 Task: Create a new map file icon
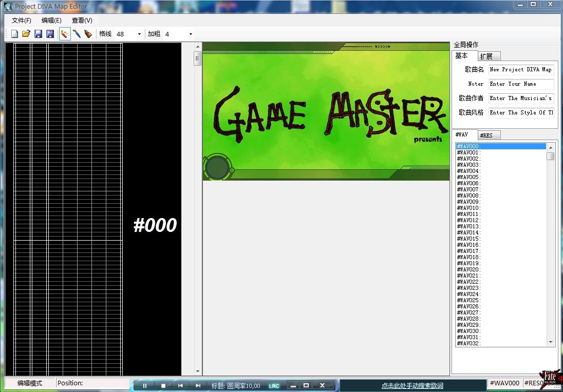point(15,34)
